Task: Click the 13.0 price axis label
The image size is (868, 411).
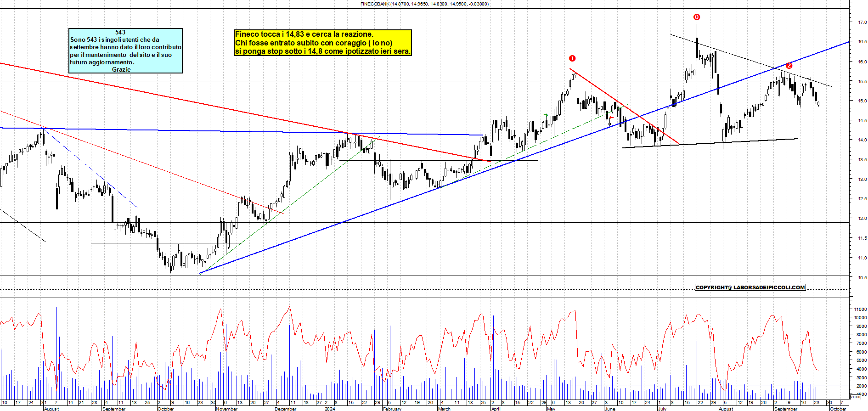Action: (862, 179)
